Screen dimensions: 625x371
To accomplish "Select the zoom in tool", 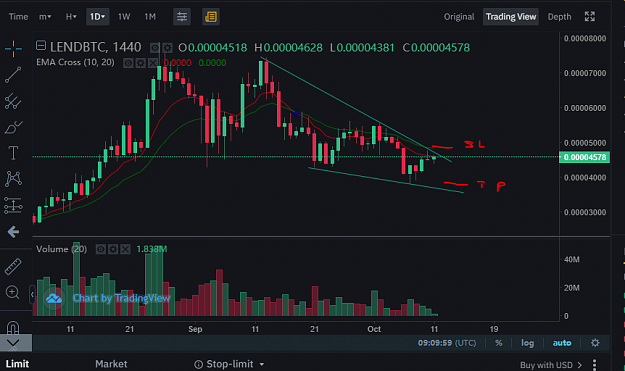I will point(13,292).
